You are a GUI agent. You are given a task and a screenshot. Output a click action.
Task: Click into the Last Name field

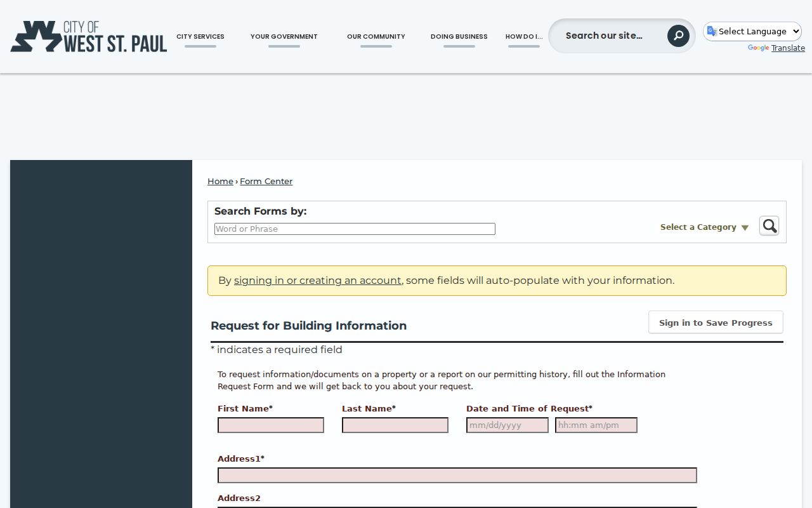click(x=395, y=425)
